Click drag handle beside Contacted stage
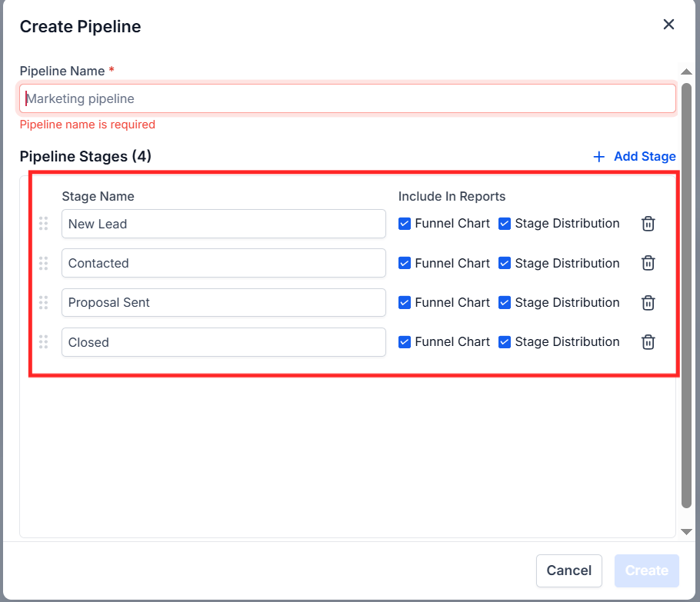Image resolution: width=700 pixels, height=602 pixels. coord(44,263)
